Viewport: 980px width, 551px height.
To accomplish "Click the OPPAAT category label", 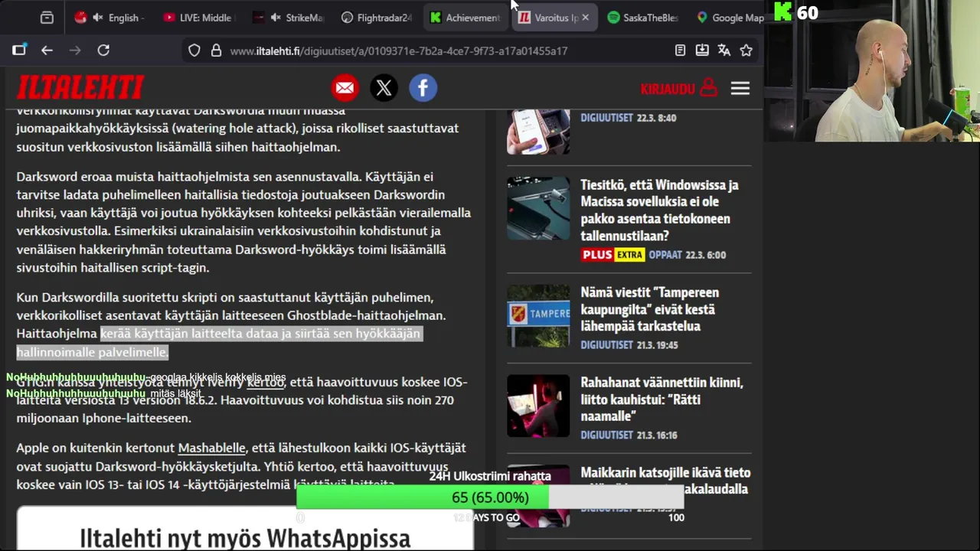I will (x=665, y=255).
